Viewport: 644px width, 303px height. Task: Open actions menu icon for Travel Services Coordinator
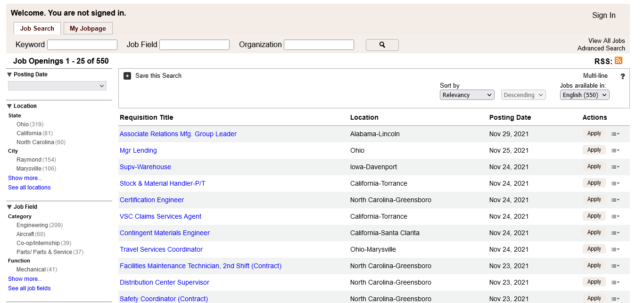point(615,249)
